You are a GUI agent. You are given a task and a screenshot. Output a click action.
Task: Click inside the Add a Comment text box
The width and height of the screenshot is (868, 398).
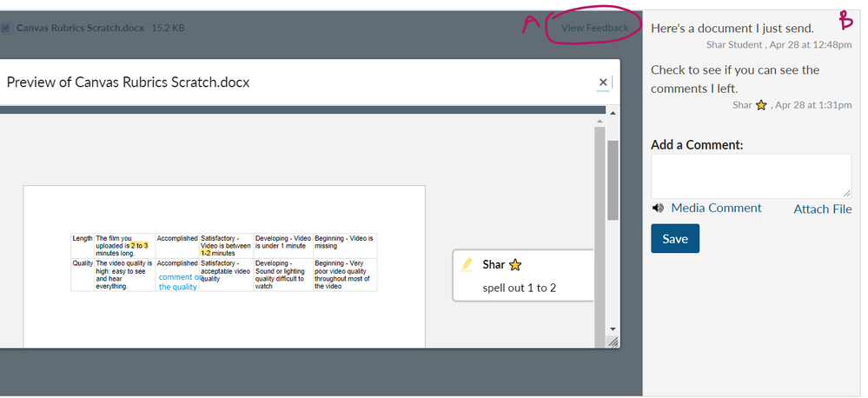click(751, 176)
